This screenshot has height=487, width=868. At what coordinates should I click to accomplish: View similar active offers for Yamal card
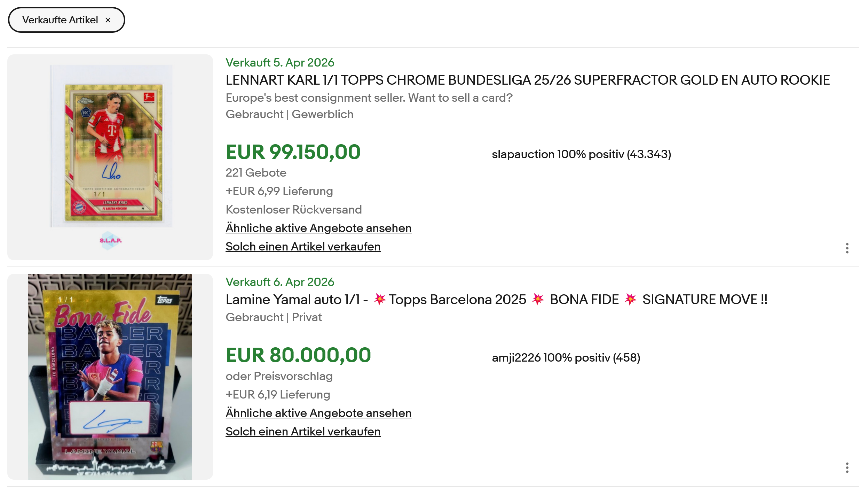(x=318, y=413)
